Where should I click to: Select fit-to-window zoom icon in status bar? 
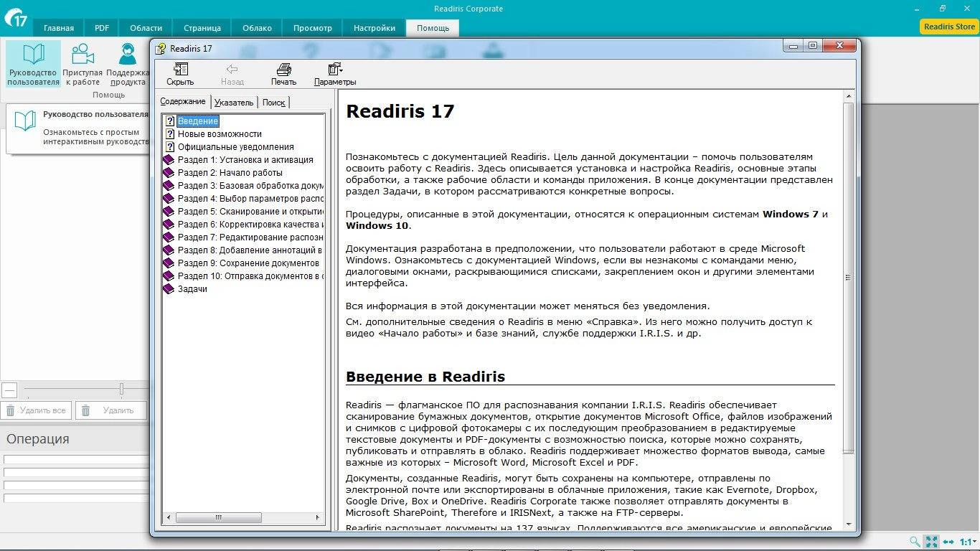coord(931,542)
